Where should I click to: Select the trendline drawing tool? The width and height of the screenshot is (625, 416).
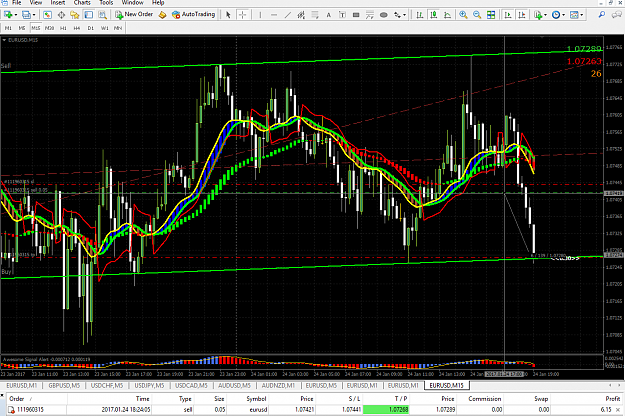coord(287,15)
